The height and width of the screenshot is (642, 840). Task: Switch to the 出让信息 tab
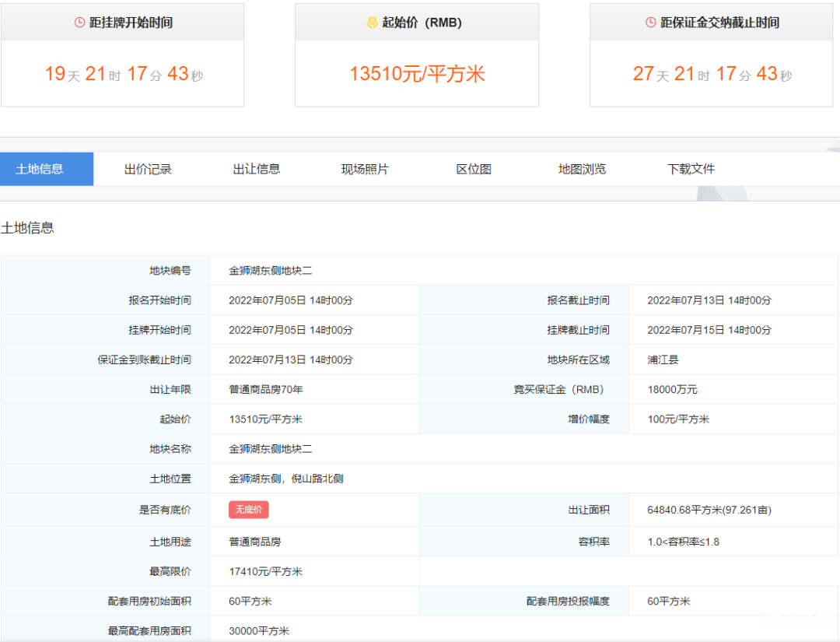point(257,170)
